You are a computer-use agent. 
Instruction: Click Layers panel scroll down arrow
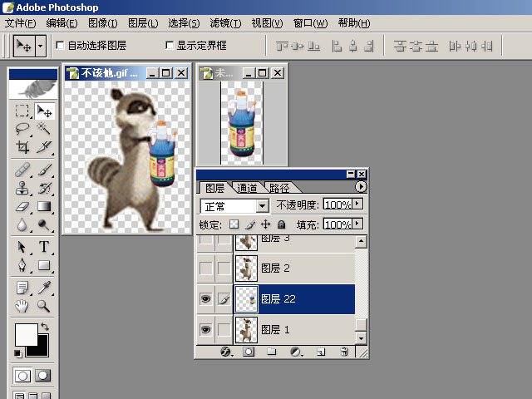[x=361, y=338]
